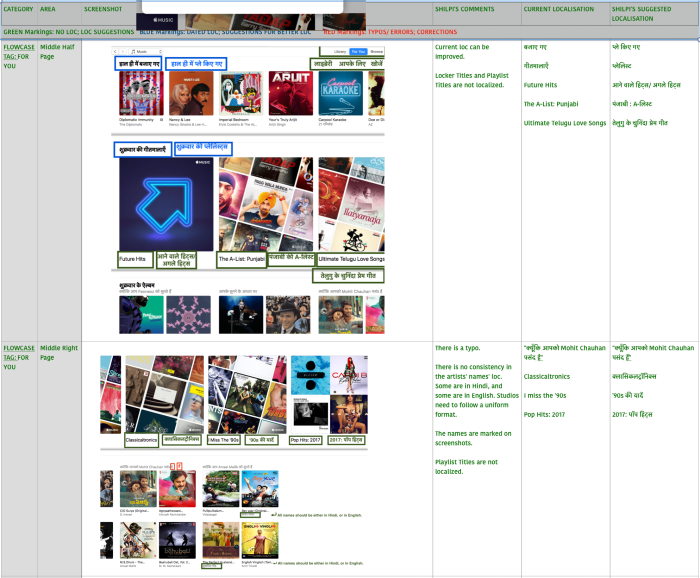Click The A-List: Punjabi playlist label

tap(241, 259)
